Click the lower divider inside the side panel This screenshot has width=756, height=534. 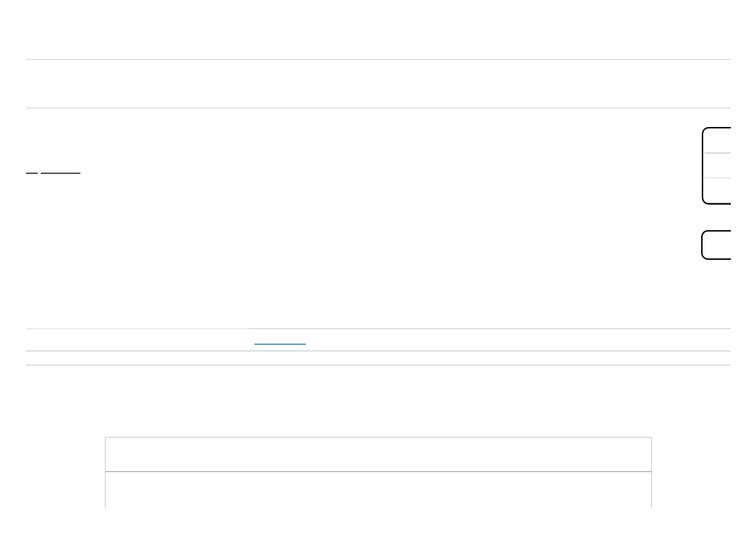tap(717, 178)
